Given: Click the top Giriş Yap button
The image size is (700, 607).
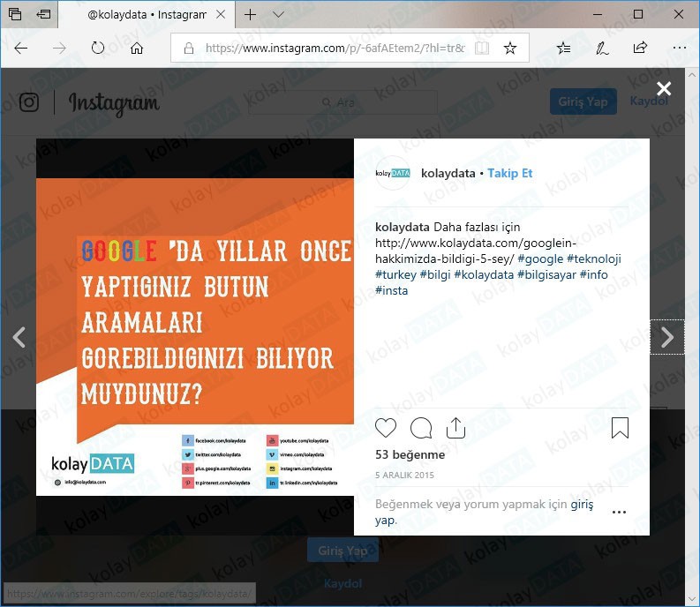Looking at the screenshot, I should pos(583,101).
